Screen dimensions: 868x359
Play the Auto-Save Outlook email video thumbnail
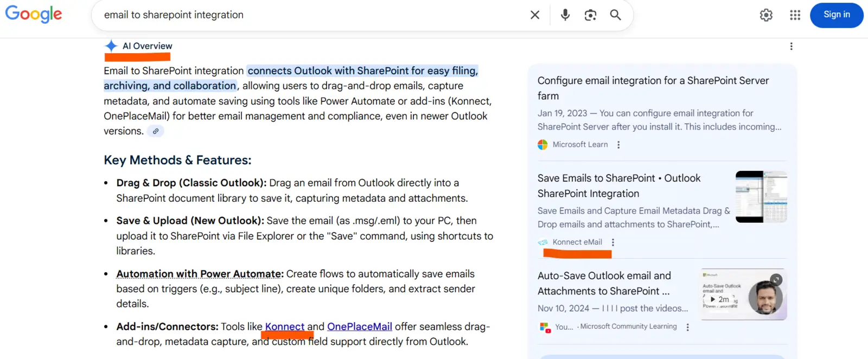[744, 294]
